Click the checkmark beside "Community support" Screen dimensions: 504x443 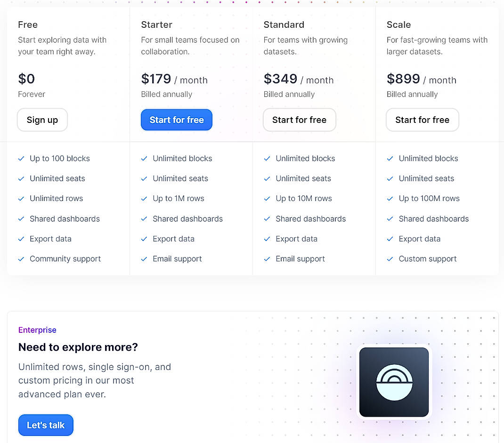[x=21, y=259]
